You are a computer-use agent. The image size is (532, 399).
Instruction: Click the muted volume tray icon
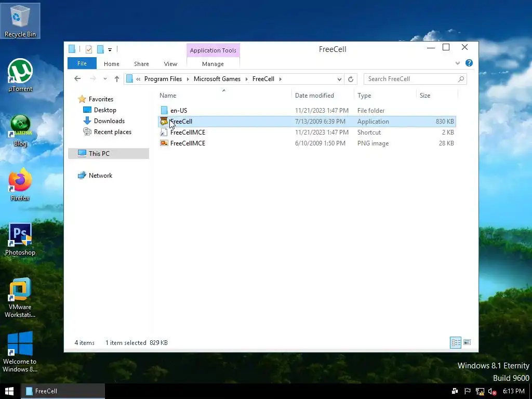(x=492, y=392)
